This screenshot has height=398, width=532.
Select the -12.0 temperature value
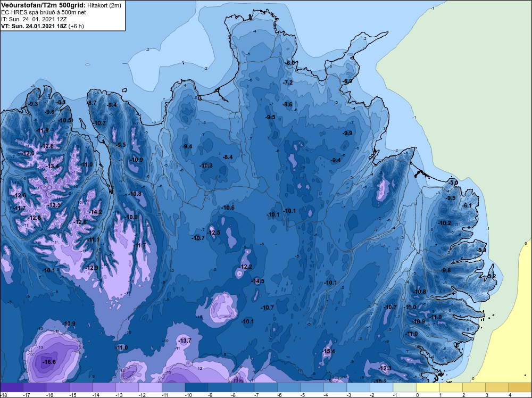click(28, 153)
